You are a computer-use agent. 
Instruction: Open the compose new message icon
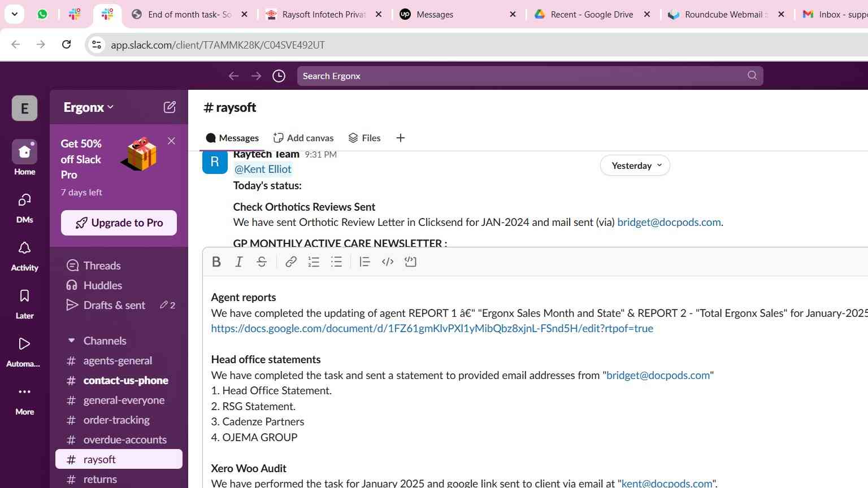pos(170,107)
